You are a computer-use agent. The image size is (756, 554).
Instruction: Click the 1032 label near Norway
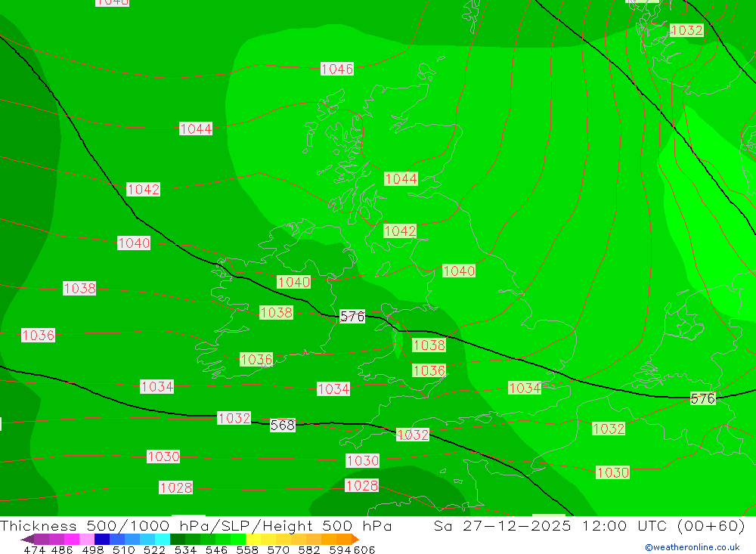(686, 30)
